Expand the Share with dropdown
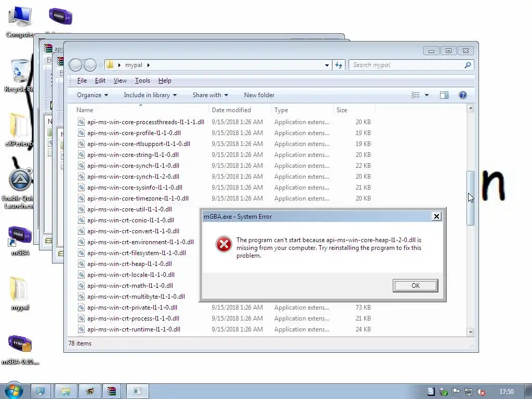The image size is (532, 399). tap(210, 95)
